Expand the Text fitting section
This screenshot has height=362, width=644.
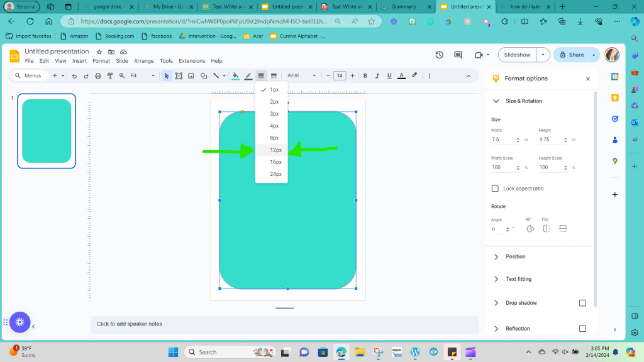[x=518, y=279]
